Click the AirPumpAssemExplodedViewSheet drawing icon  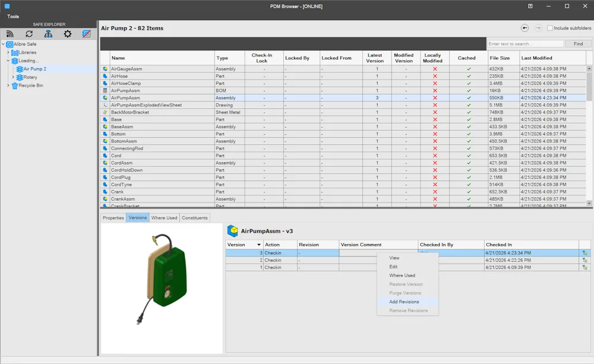105,105
